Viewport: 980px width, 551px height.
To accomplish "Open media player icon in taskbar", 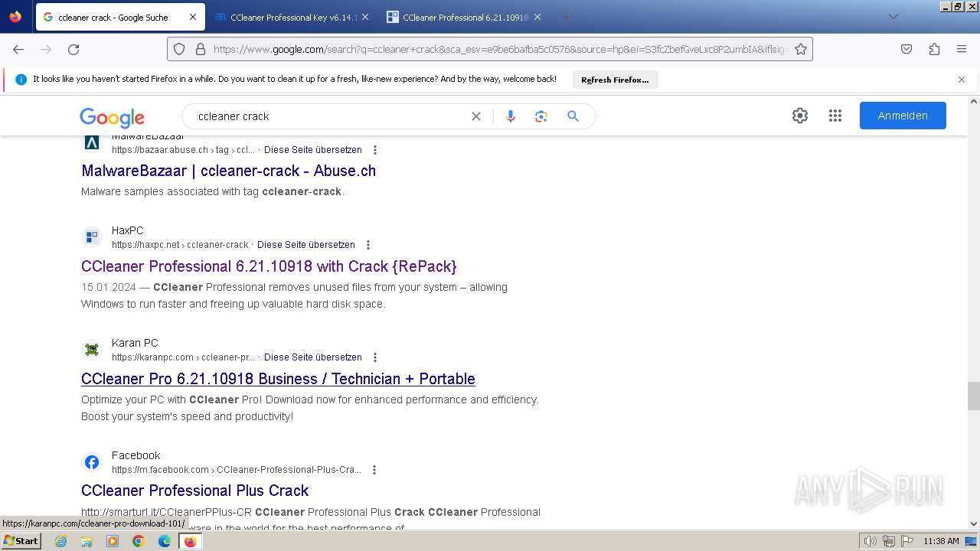I will (x=113, y=541).
